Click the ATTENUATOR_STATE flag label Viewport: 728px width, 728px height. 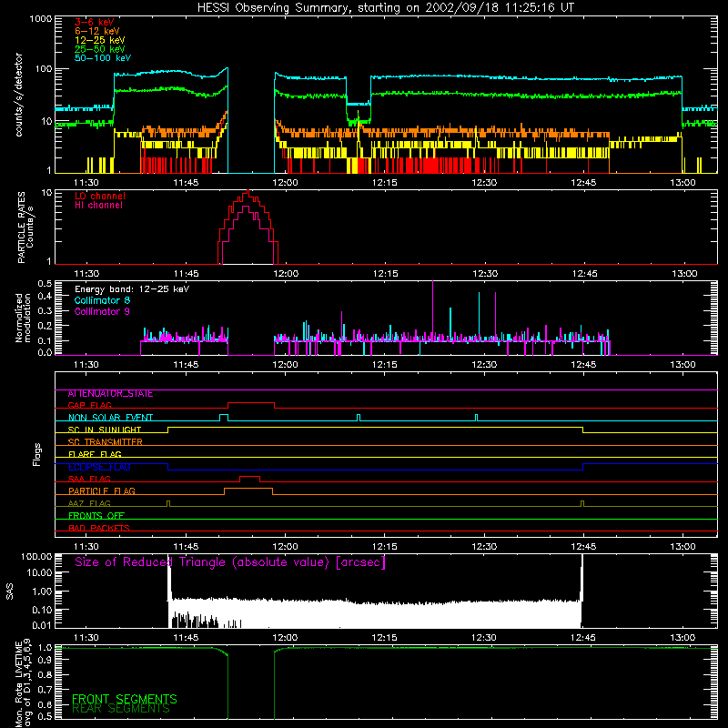tap(110, 393)
